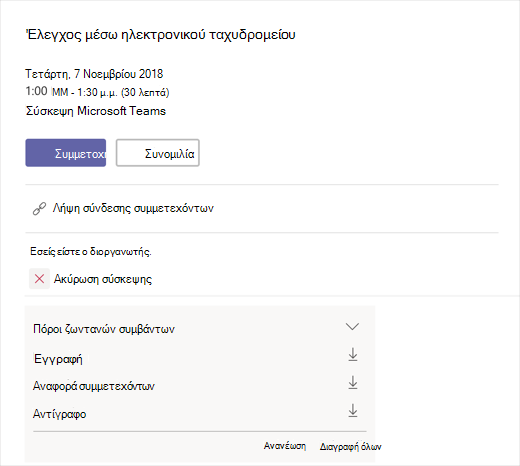The width and height of the screenshot is (520, 466).
Task: Download the Αναφορά συμμετεχόντων report
Action: (x=353, y=383)
